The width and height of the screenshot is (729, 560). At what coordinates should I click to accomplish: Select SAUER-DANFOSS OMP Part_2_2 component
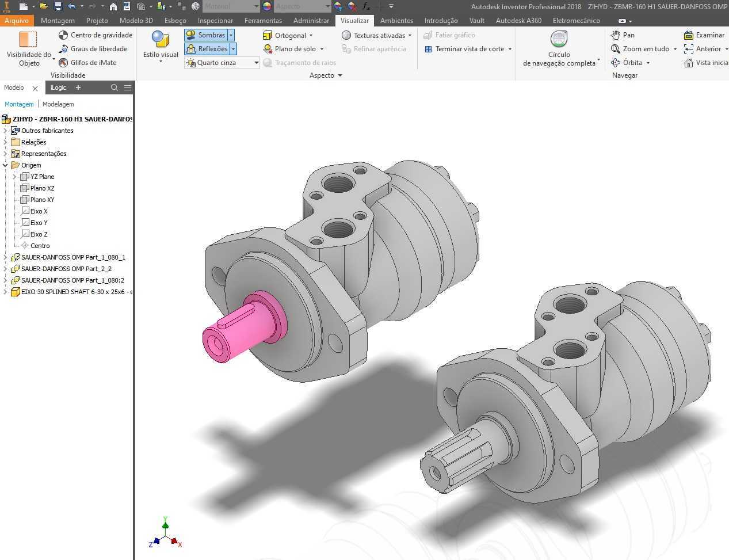coord(66,269)
